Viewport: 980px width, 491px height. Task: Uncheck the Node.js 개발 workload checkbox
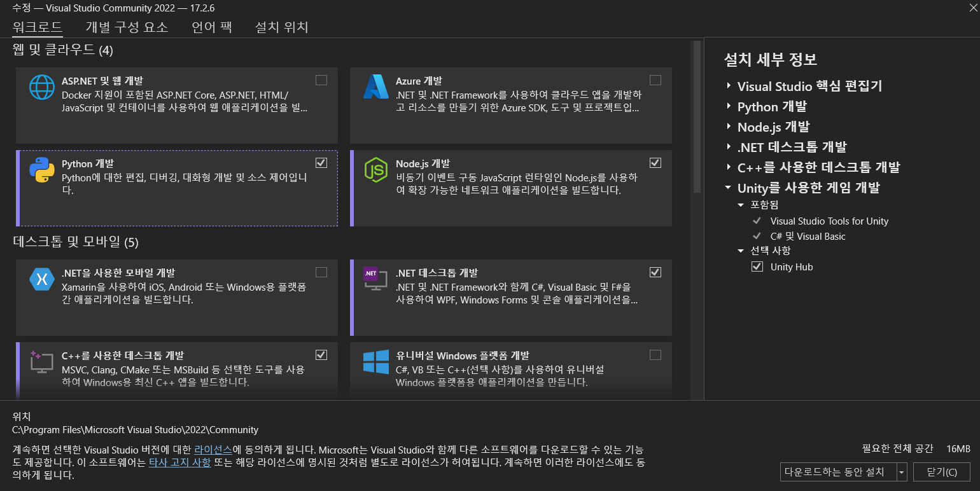click(x=655, y=163)
